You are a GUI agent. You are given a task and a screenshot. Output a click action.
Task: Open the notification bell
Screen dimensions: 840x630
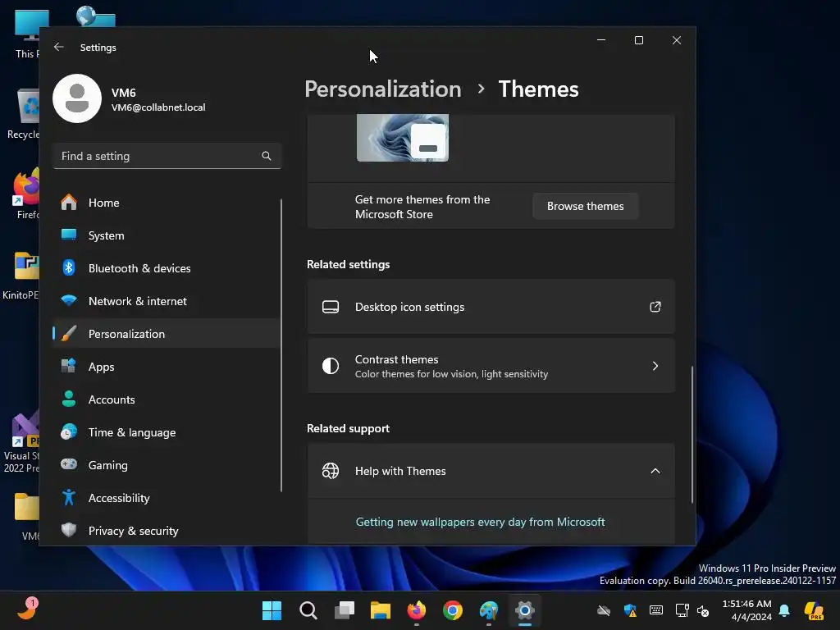point(784,610)
